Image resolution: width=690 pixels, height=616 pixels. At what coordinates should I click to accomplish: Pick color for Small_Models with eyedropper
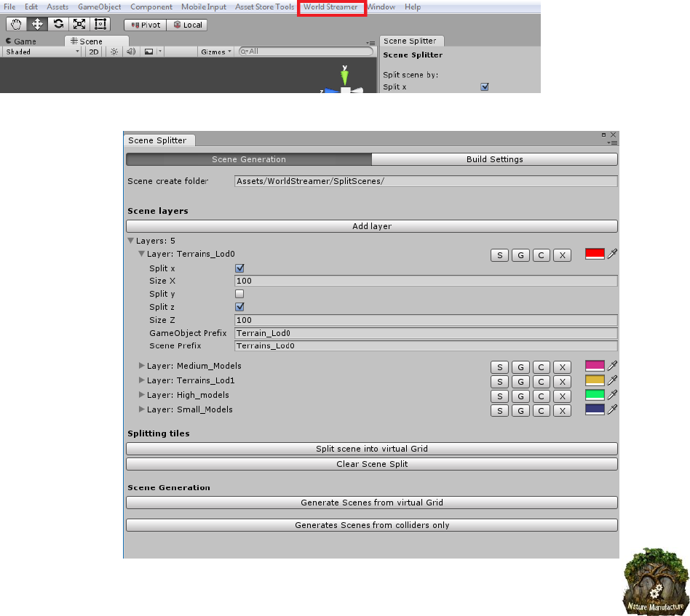pyautogui.click(x=612, y=409)
